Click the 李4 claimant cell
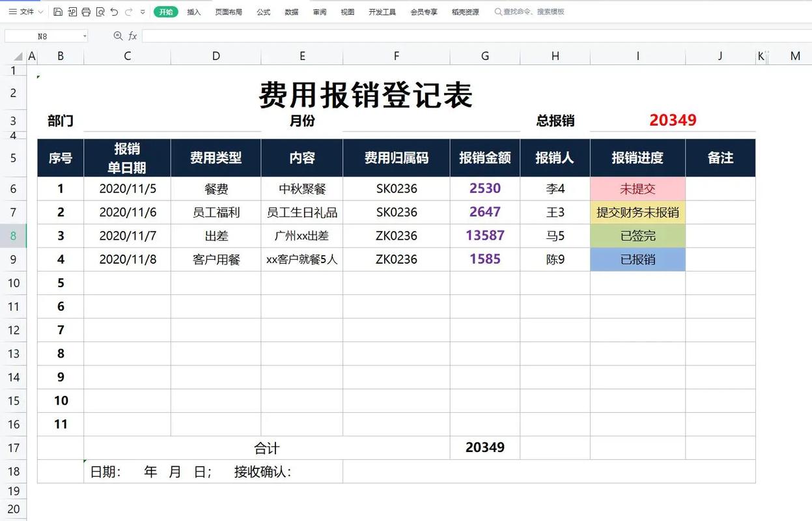The image size is (812, 521). coord(555,189)
